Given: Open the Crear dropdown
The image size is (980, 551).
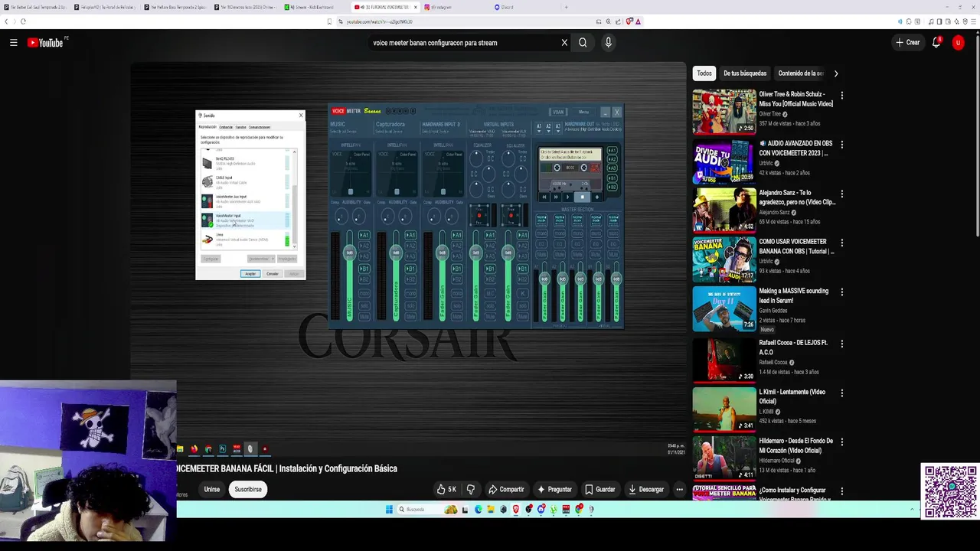Looking at the screenshot, I should [908, 43].
